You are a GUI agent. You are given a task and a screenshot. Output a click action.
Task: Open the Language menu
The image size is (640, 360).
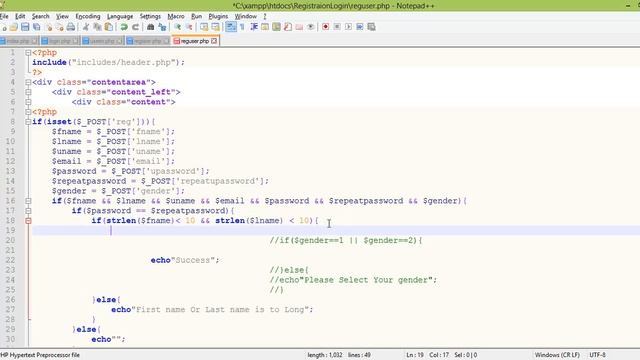coord(120,16)
